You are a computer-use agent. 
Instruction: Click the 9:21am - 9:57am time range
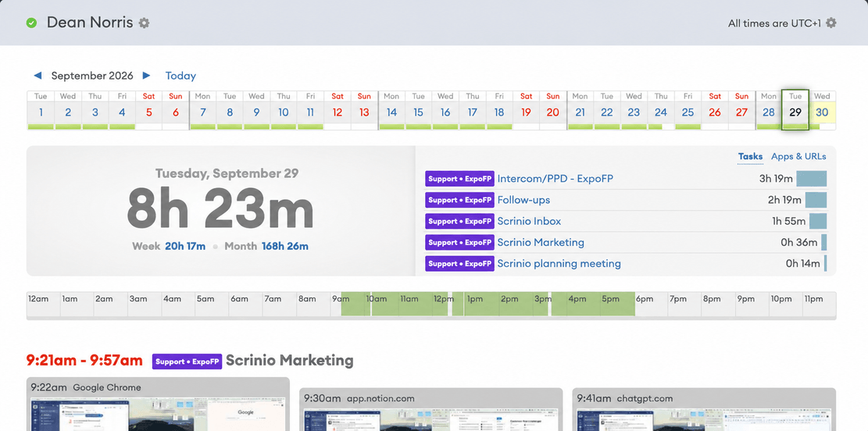[x=84, y=361]
